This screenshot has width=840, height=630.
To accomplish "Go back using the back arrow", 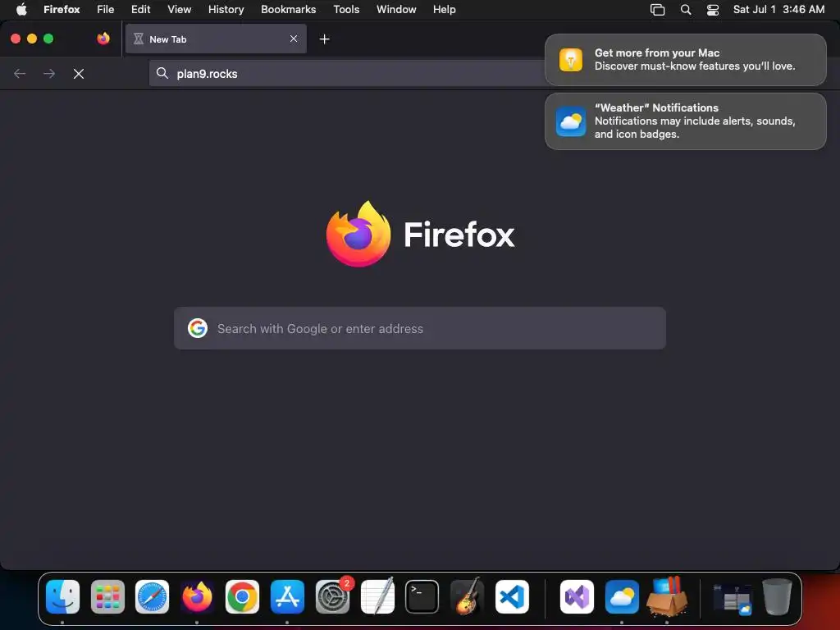I will coord(20,74).
